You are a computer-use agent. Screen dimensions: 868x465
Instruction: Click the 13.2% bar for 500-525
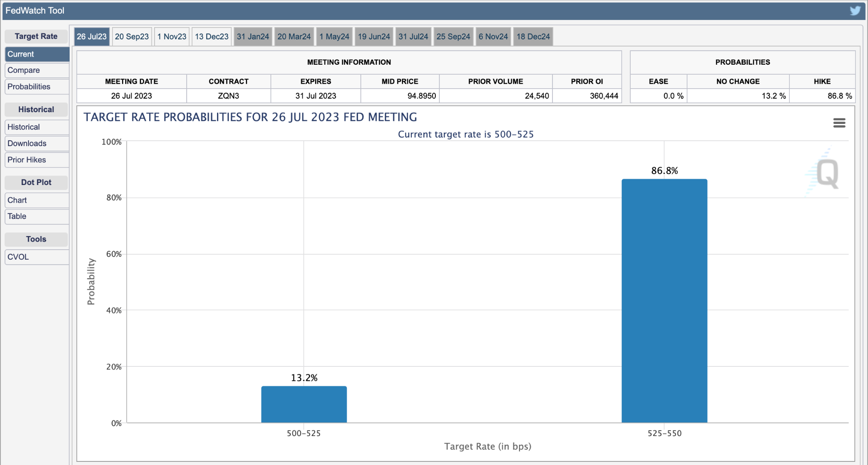(304, 404)
